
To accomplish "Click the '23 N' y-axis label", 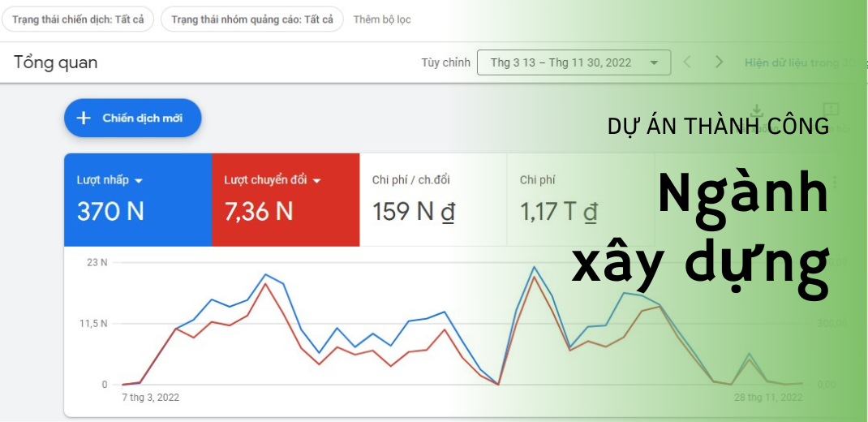I will coord(97,262).
